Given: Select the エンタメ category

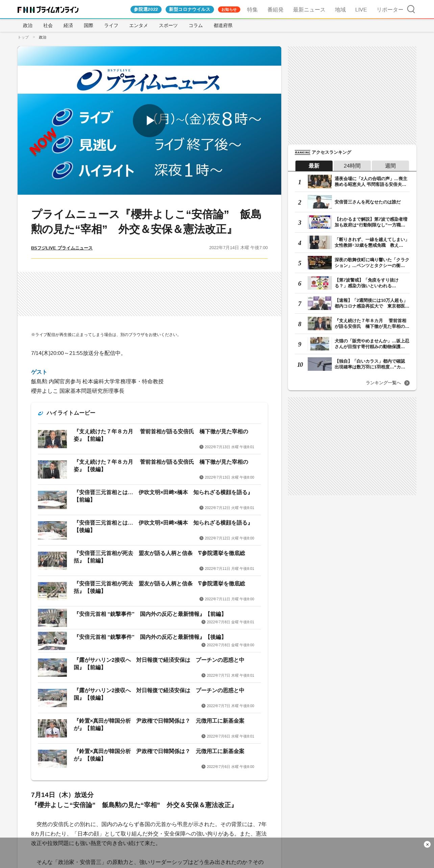Looking at the screenshot, I should [x=139, y=25].
